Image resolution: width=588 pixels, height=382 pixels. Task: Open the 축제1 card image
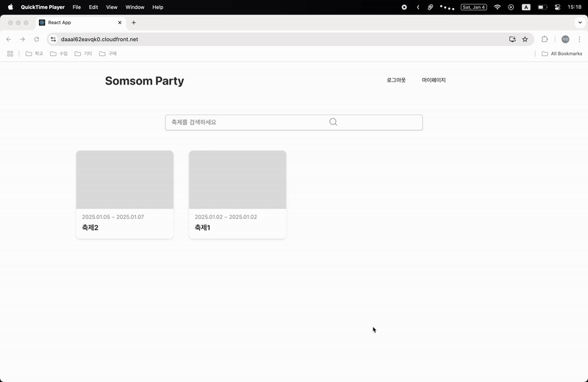pos(237,179)
